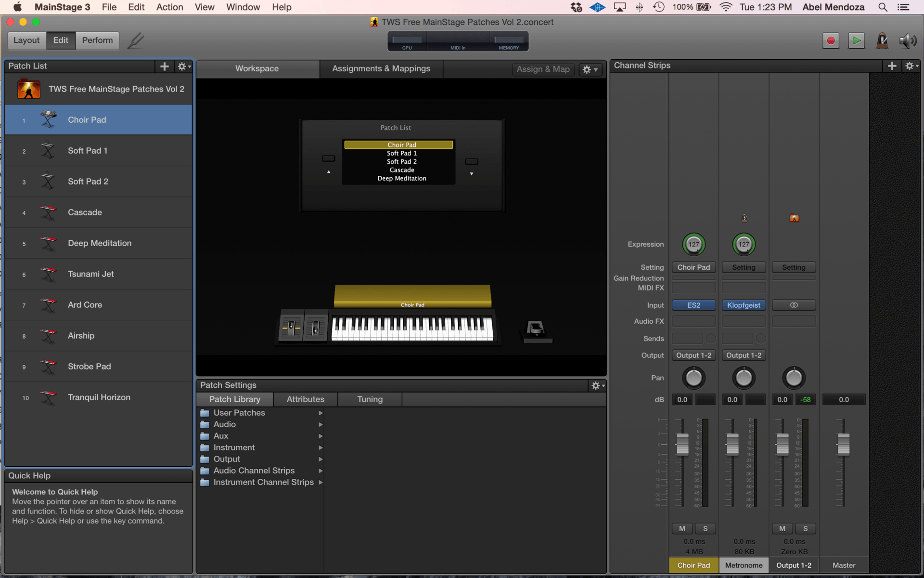Screen dimensions: 924x578
Task: Mute the Choir Pad channel strip
Action: [682, 528]
